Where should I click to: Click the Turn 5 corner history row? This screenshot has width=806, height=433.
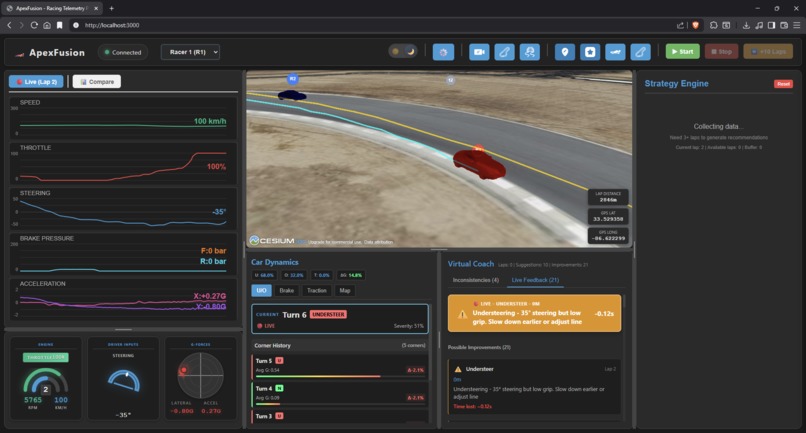coord(340,366)
